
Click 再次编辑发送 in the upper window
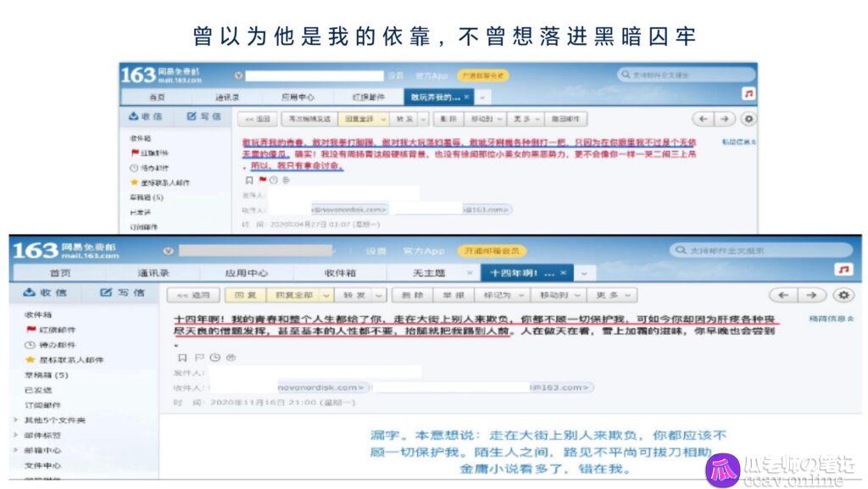pos(309,119)
